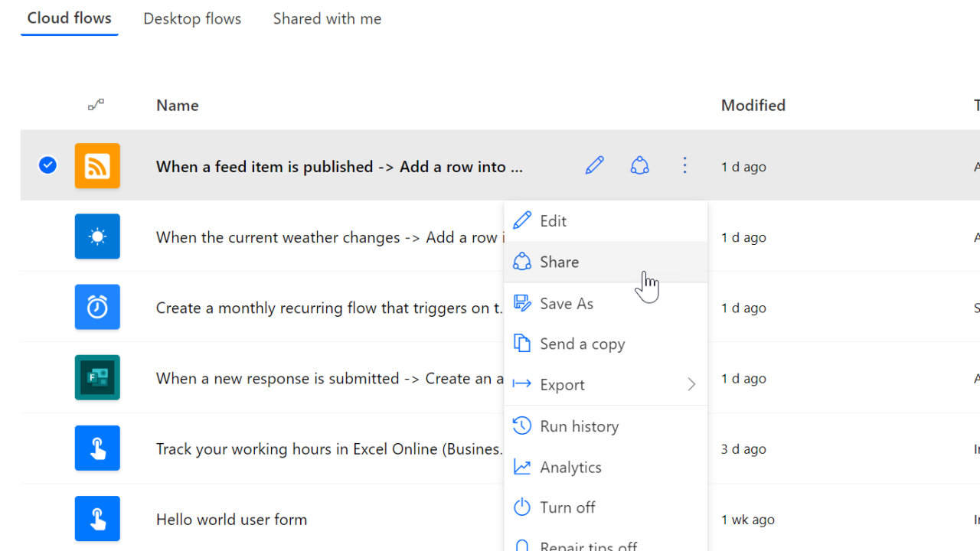Click the pencil edit icon on selected row
The width and height of the screenshot is (980, 551).
[x=594, y=165]
